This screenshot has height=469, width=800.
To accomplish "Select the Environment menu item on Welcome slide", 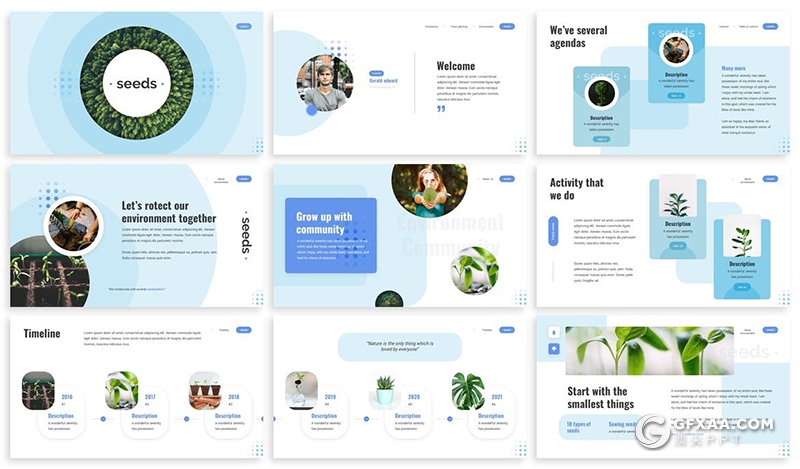I will click(486, 27).
